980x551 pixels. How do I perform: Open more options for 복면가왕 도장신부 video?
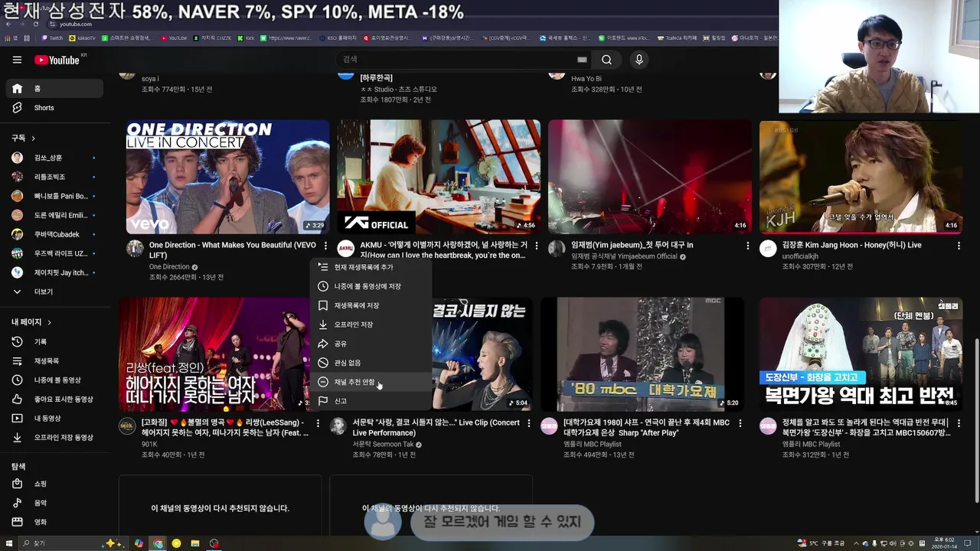tap(959, 423)
